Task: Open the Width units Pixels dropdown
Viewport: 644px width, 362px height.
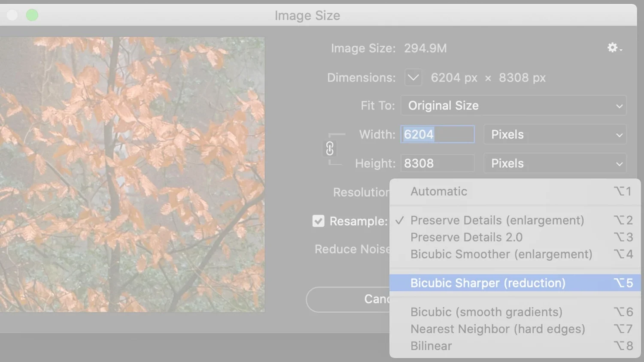Action: click(555, 135)
